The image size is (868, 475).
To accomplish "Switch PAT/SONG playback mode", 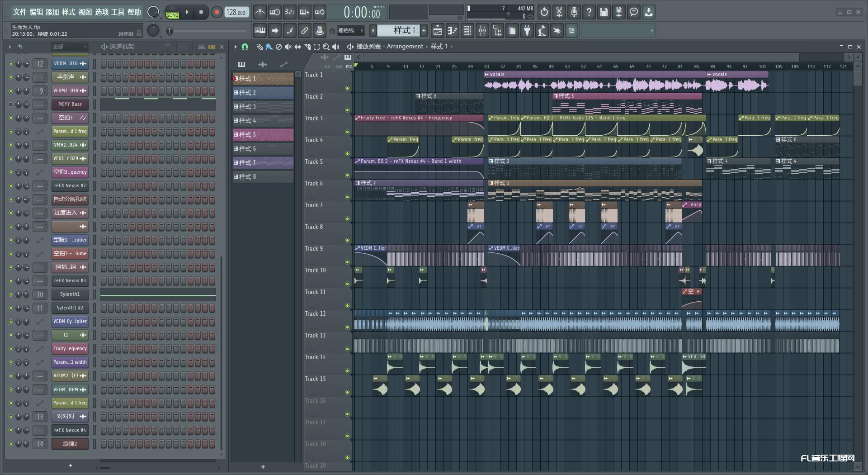I will [173, 12].
